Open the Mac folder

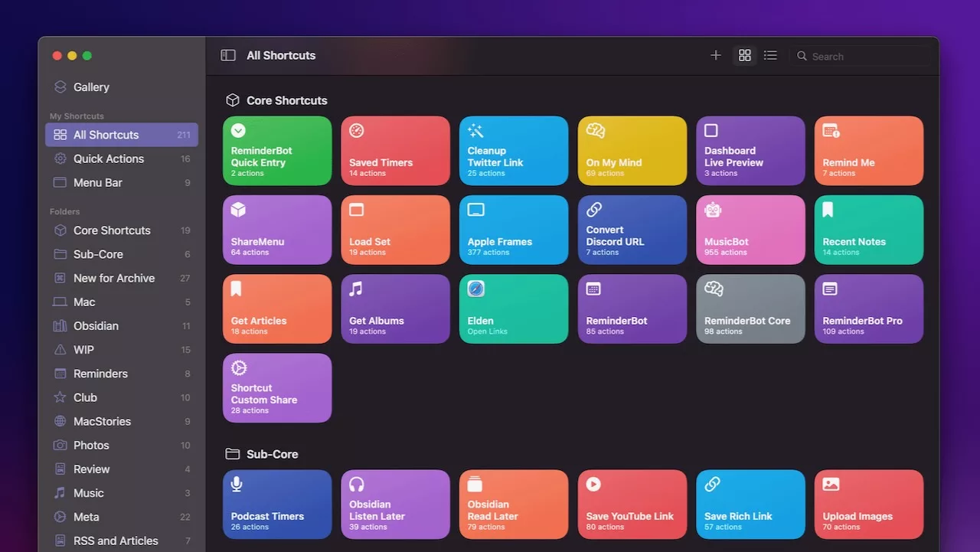tap(122, 302)
